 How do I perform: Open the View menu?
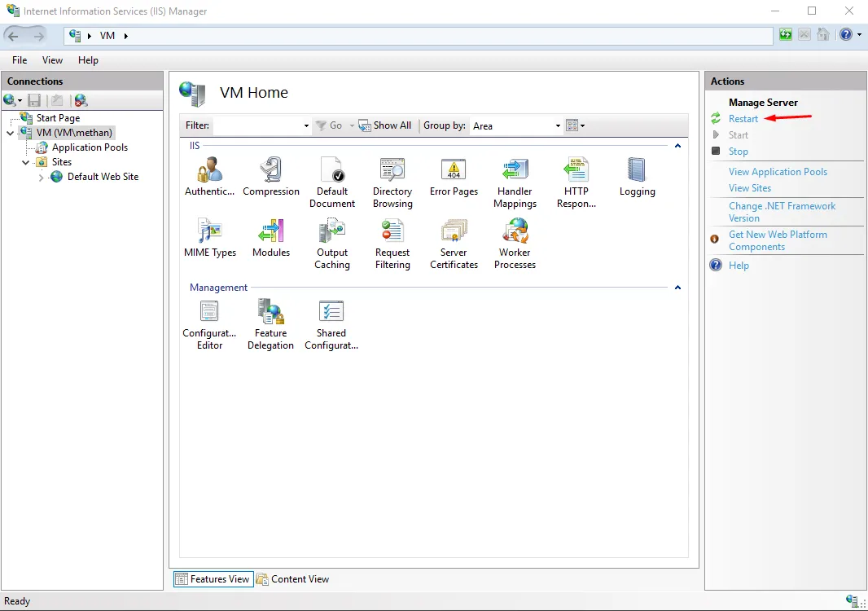click(x=52, y=60)
